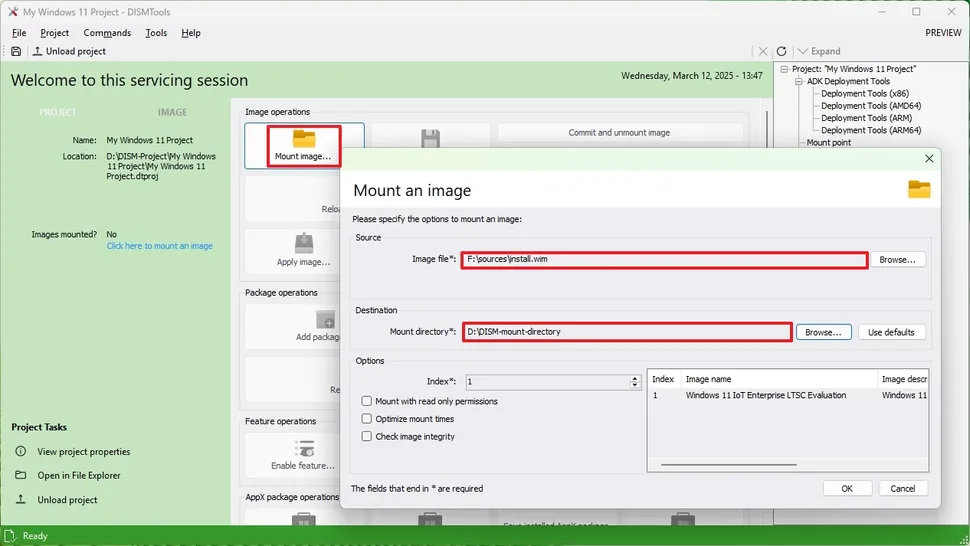This screenshot has width=970, height=546.
Task: Click the X icon beside refresh
Action: click(x=763, y=51)
